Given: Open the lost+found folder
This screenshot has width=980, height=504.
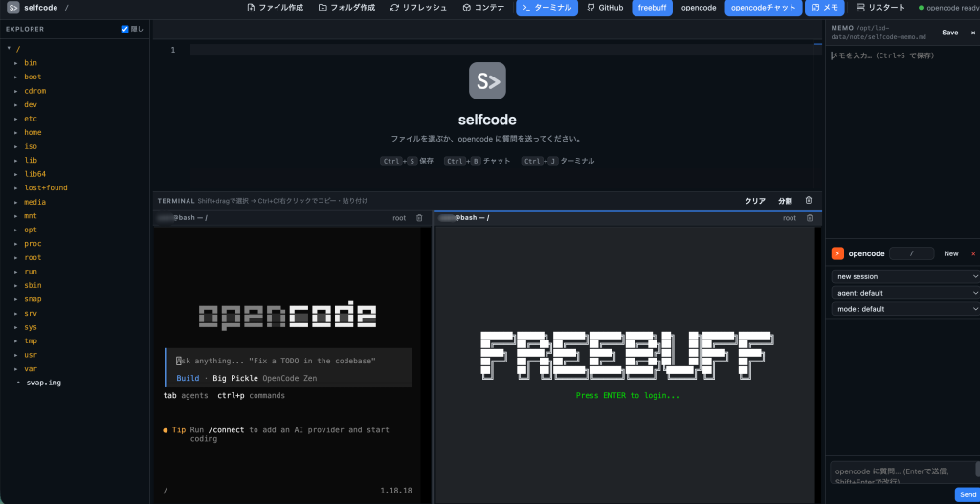Looking at the screenshot, I should (45, 188).
